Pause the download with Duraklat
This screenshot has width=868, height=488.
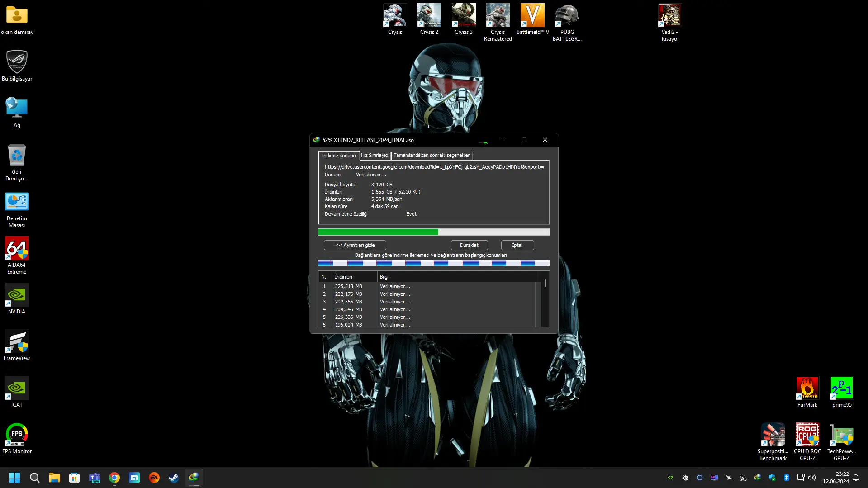point(469,245)
